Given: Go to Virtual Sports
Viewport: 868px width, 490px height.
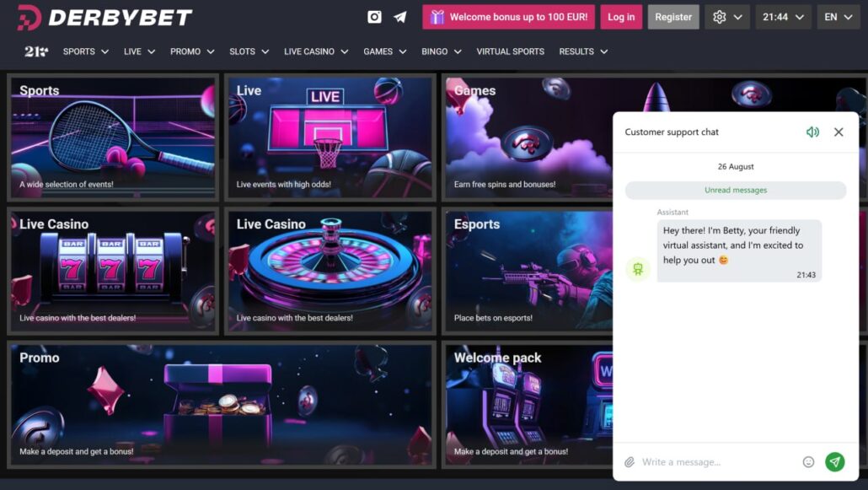Looking at the screenshot, I should point(511,51).
